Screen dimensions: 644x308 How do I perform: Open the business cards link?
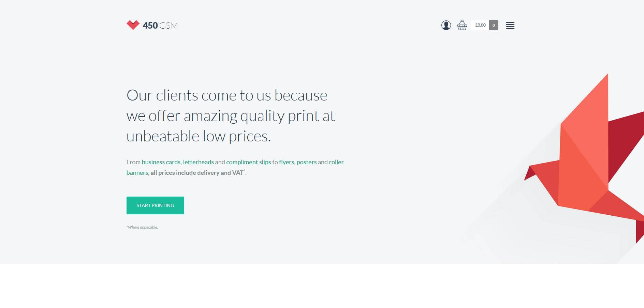coord(161,162)
